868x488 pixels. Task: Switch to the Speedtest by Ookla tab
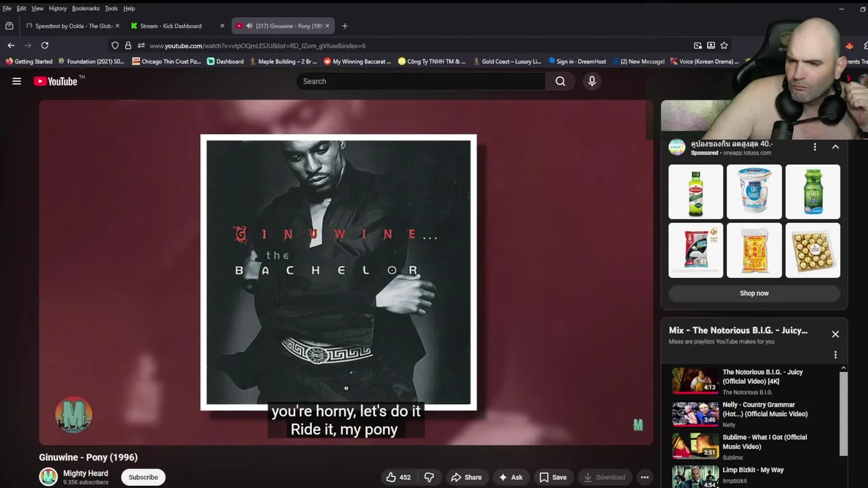[73, 26]
